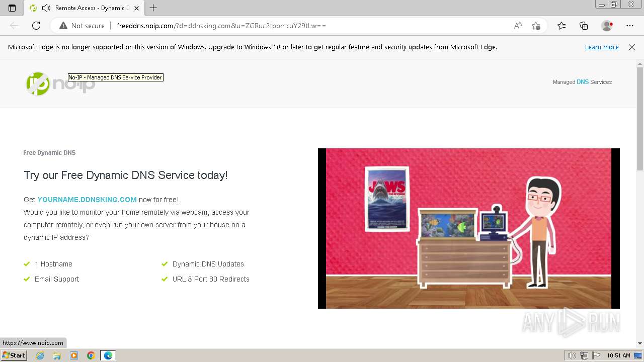Screen dimensions: 644x362
Task: Click scrollbar up arrow
Action: click(640, 63)
